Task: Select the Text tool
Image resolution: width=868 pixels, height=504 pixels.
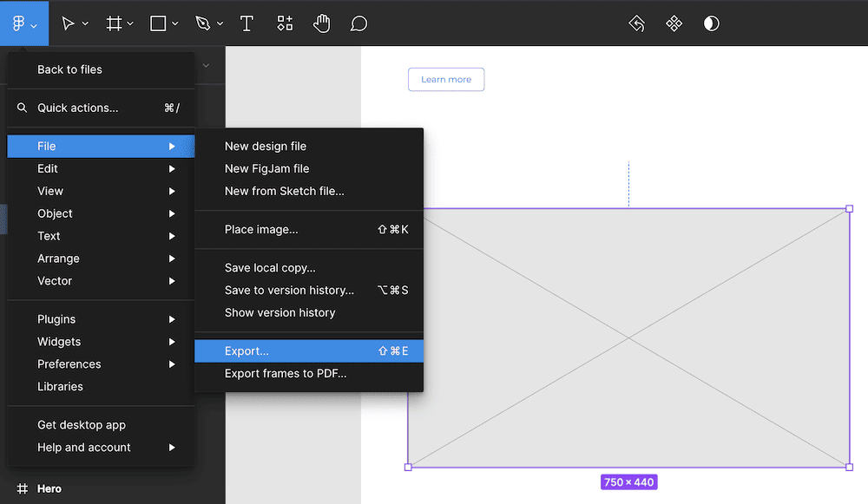Action: coord(247,23)
